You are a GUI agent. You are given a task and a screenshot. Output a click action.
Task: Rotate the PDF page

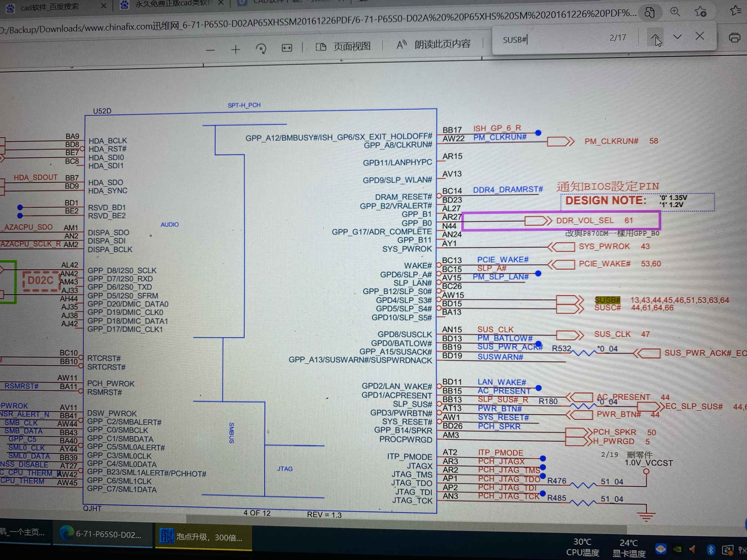(x=261, y=49)
